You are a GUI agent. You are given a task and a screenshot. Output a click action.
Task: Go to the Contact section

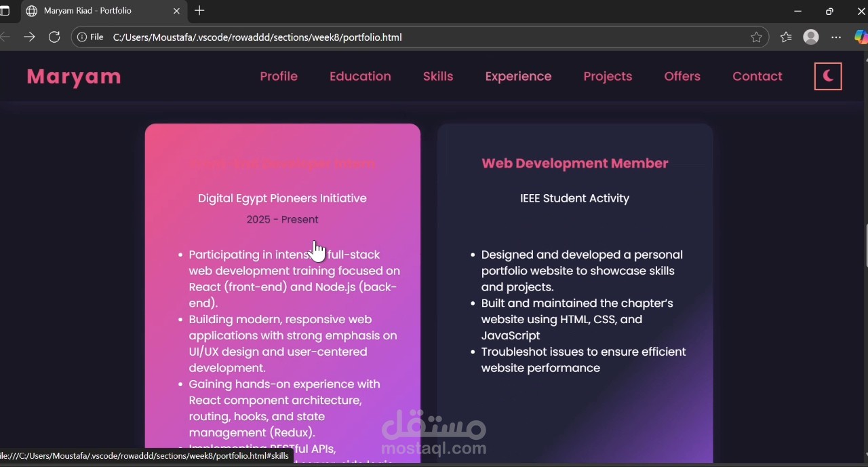[x=757, y=77]
